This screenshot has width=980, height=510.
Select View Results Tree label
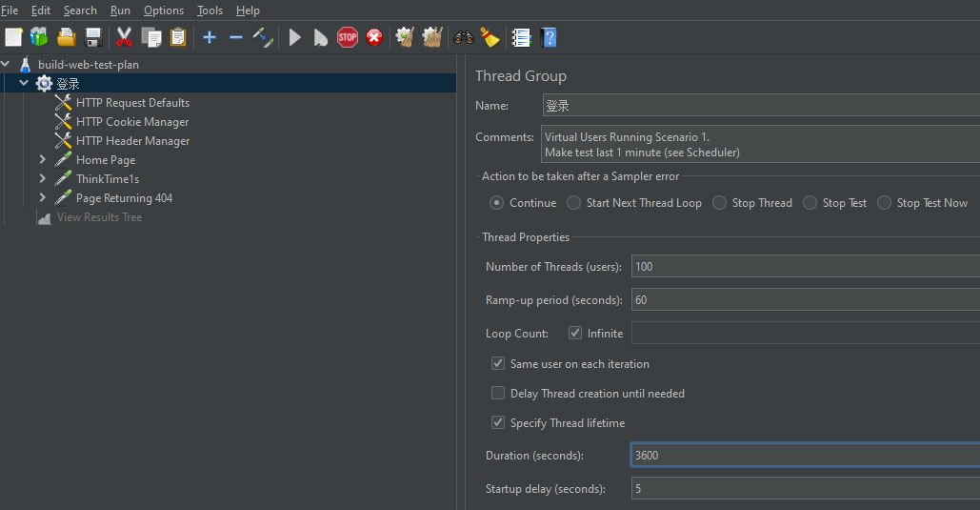[x=99, y=217]
